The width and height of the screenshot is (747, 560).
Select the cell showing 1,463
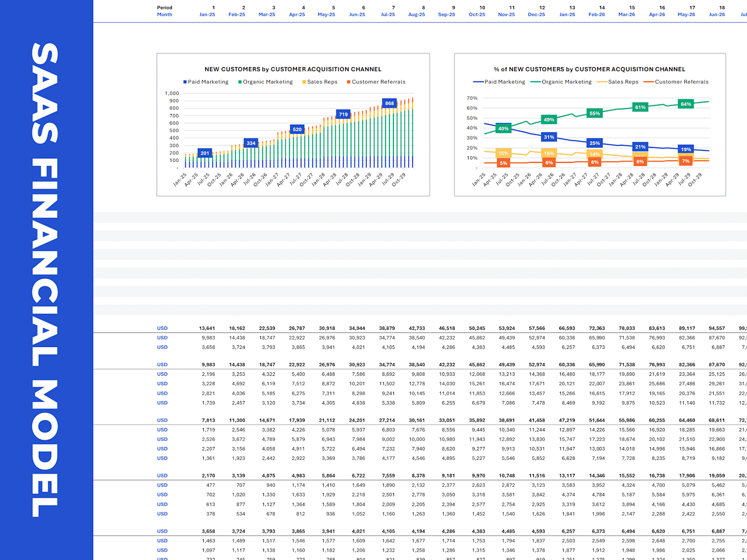point(208,541)
